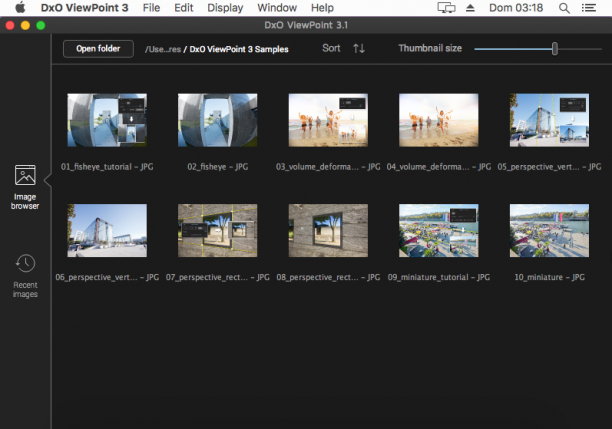Click the Sort label

coord(331,48)
